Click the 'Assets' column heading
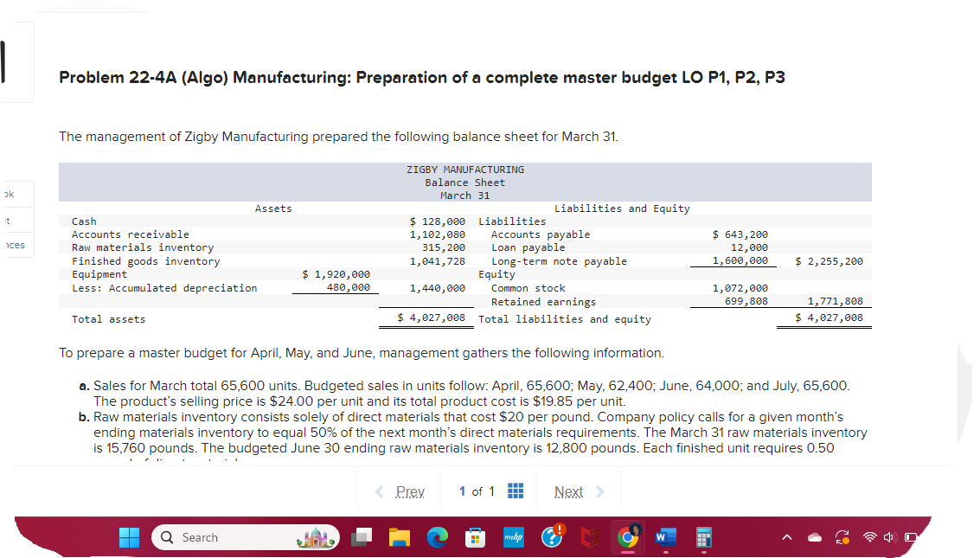Image resolution: width=980 pixels, height=558 pixels. (x=273, y=208)
